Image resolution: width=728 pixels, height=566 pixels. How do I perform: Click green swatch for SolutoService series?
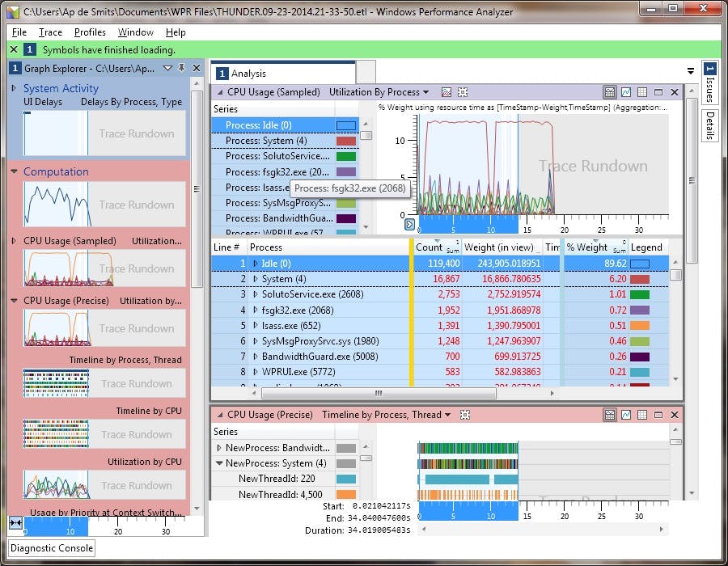point(346,156)
